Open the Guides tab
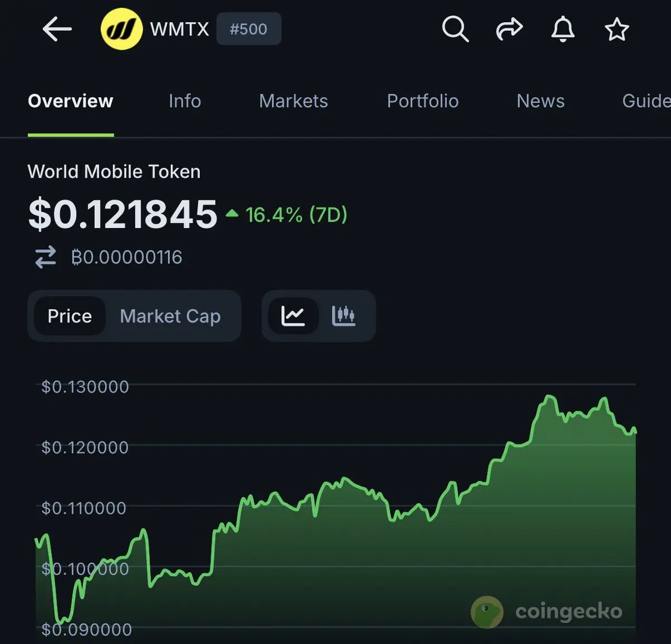 pos(646,101)
